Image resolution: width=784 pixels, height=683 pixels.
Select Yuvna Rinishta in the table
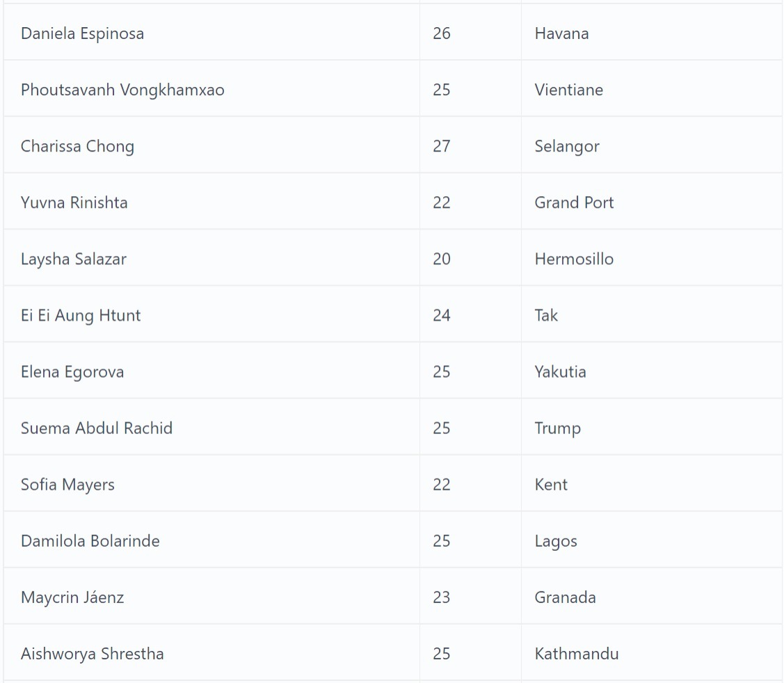click(x=74, y=202)
